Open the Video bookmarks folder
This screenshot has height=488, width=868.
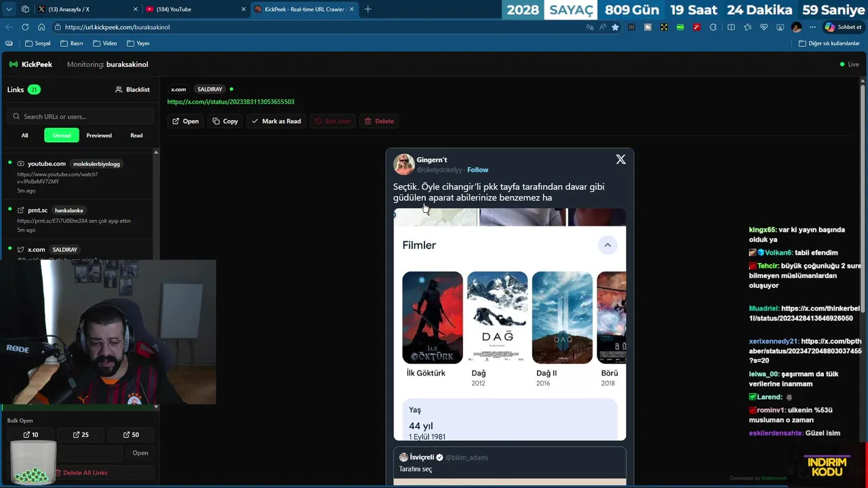coord(105,43)
